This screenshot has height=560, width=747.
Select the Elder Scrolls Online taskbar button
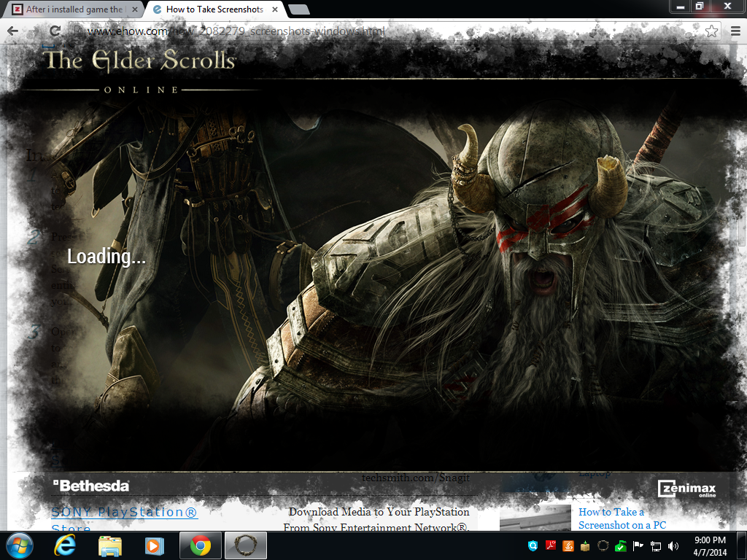(245, 545)
